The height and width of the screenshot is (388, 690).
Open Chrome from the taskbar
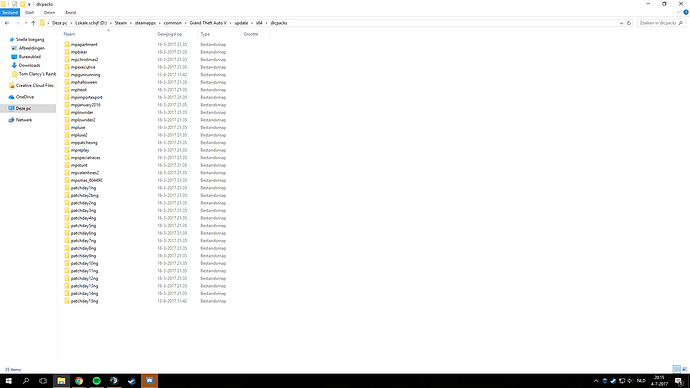point(79,381)
